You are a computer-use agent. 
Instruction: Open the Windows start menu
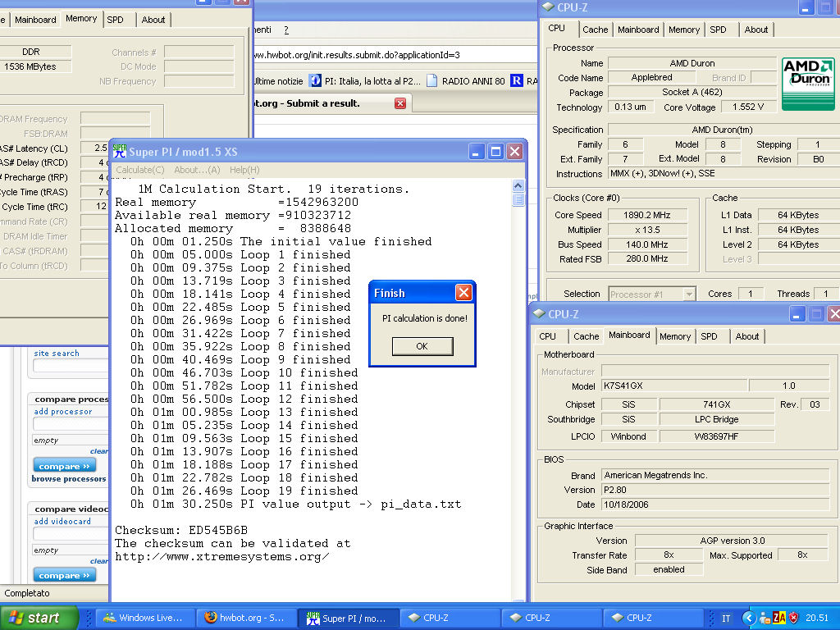click(x=39, y=618)
